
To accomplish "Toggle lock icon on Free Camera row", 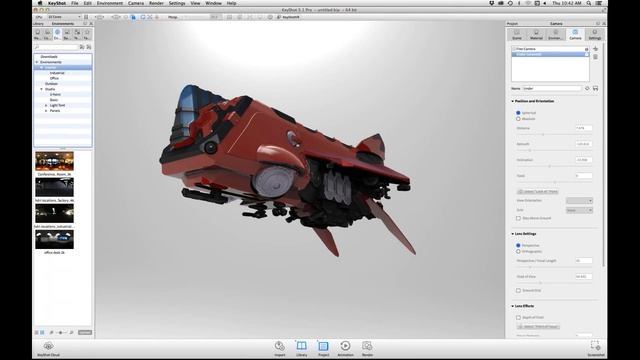I will [x=587, y=49].
